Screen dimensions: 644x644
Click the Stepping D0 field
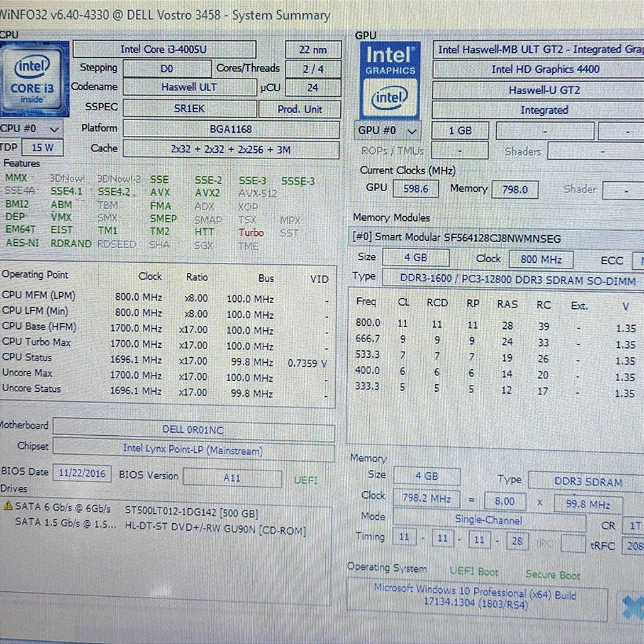pos(167,69)
